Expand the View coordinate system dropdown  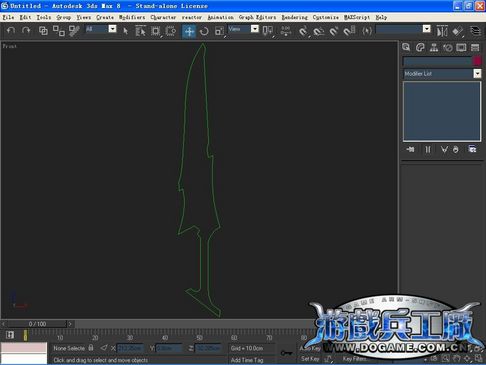pyautogui.click(x=255, y=29)
